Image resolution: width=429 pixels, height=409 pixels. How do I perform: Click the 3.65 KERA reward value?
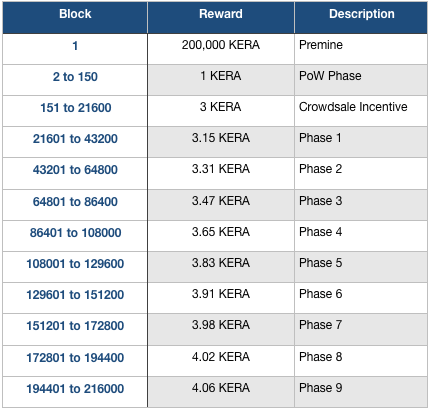221,232
